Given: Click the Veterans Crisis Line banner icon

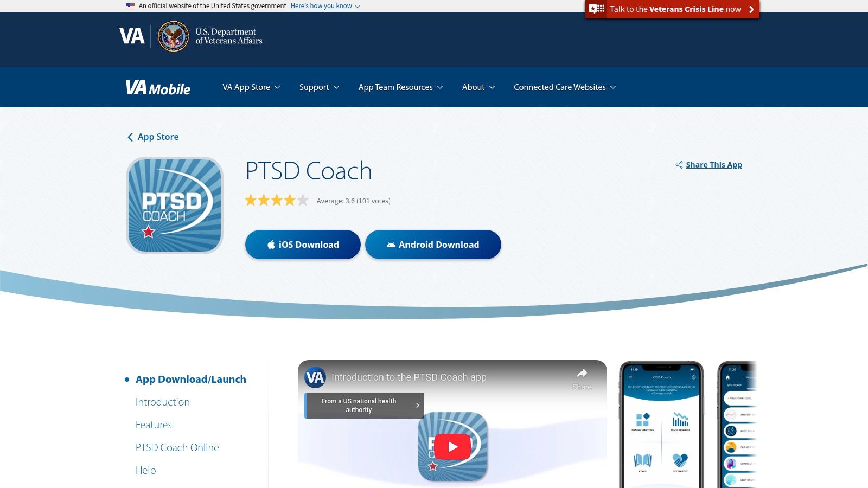Looking at the screenshot, I should [596, 9].
